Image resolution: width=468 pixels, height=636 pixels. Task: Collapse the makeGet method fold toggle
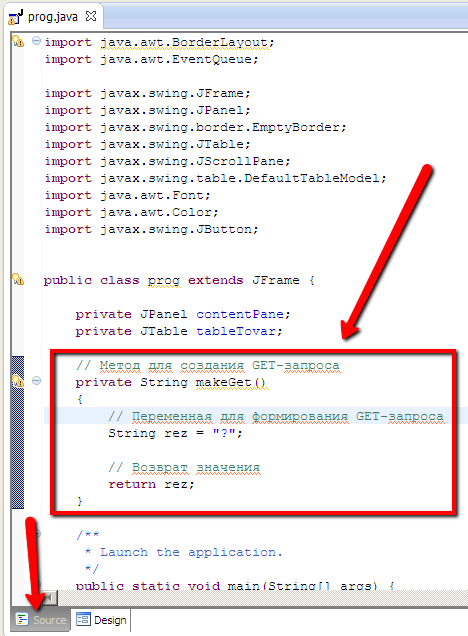(36, 380)
